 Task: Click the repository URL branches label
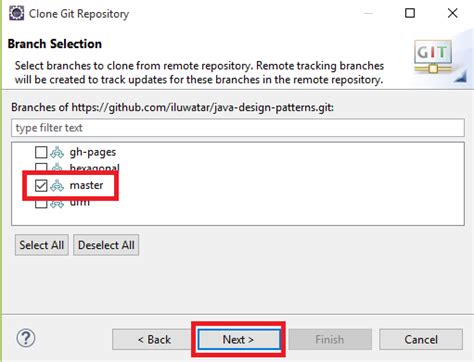[x=173, y=107]
